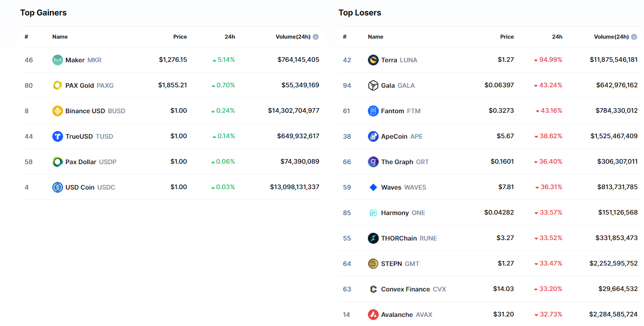Image resolution: width=644 pixels, height=326 pixels.
Task: Sort Top Gainers by Name column header
Action: tap(60, 37)
